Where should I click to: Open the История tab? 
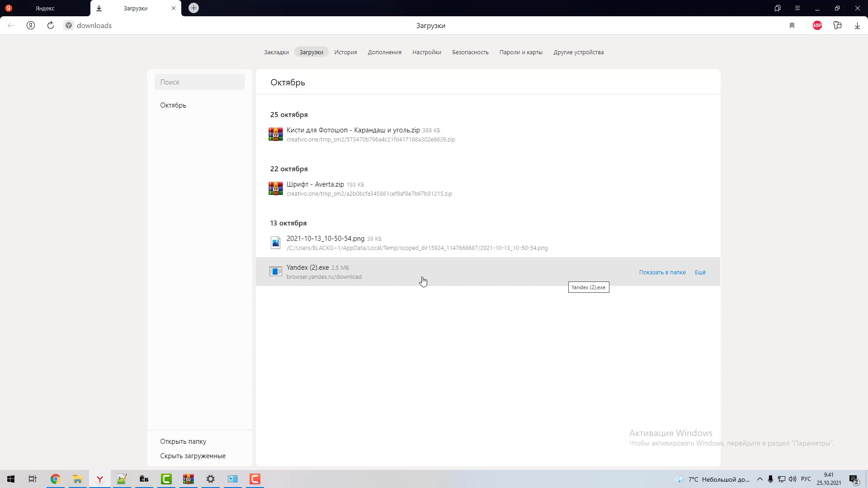(x=346, y=52)
